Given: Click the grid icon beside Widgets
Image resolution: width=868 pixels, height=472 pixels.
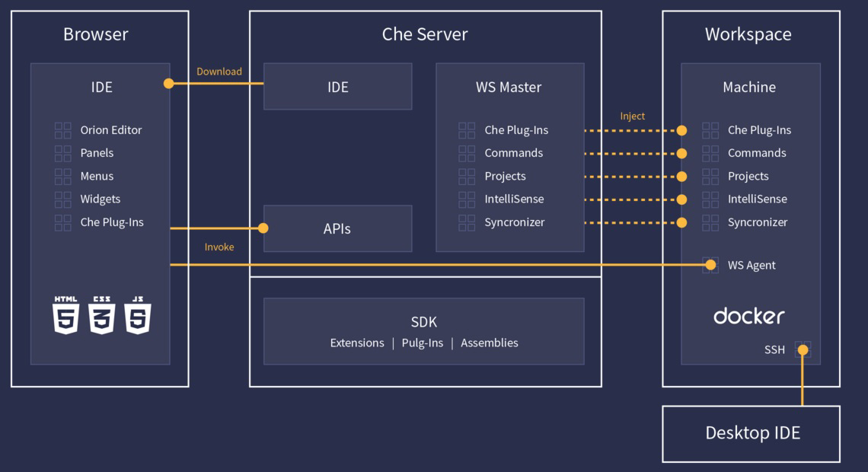Looking at the screenshot, I should pos(63,199).
